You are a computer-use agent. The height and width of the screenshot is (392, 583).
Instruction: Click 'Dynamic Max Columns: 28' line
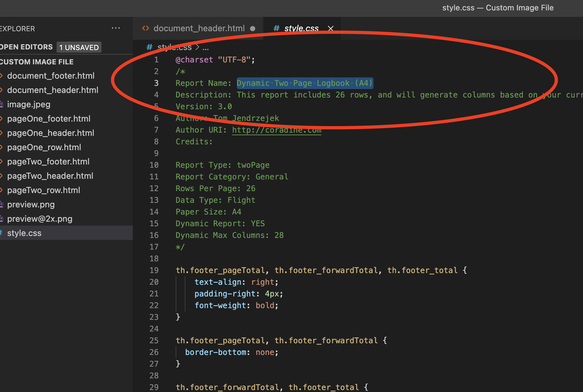(x=230, y=235)
